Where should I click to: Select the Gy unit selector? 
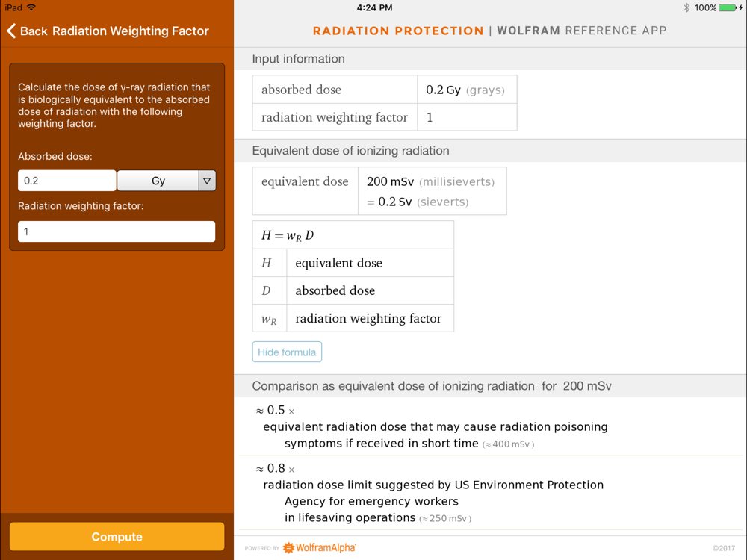pos(158,181)
